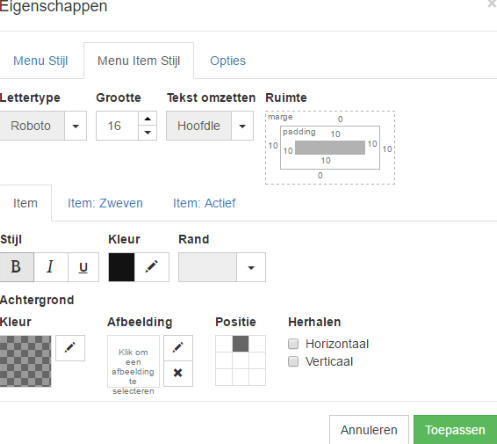497x444 pixels.
Task: Open the Item: Zweven tab
Action: 105,203
